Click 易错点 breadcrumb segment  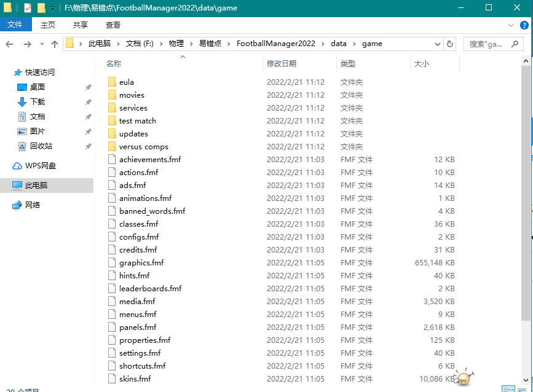pos(210,44)
